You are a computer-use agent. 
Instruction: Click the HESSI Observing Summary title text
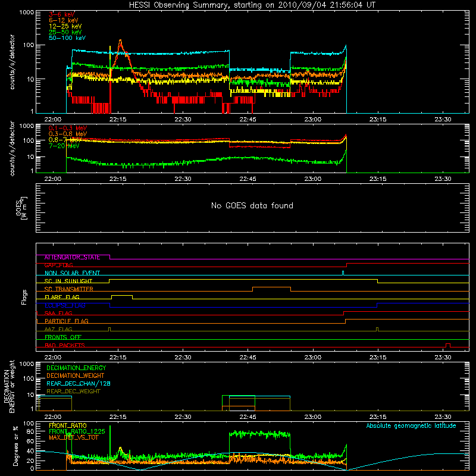252,5
